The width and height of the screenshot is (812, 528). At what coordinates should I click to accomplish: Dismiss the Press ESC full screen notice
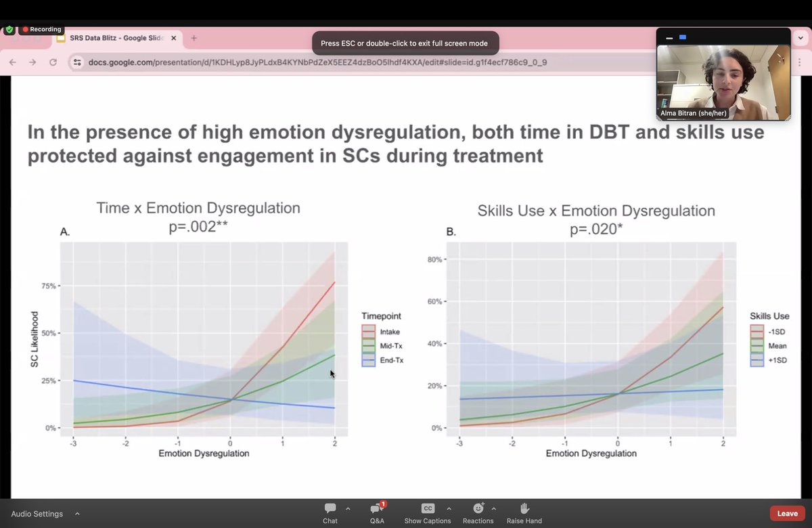point(405,43)
